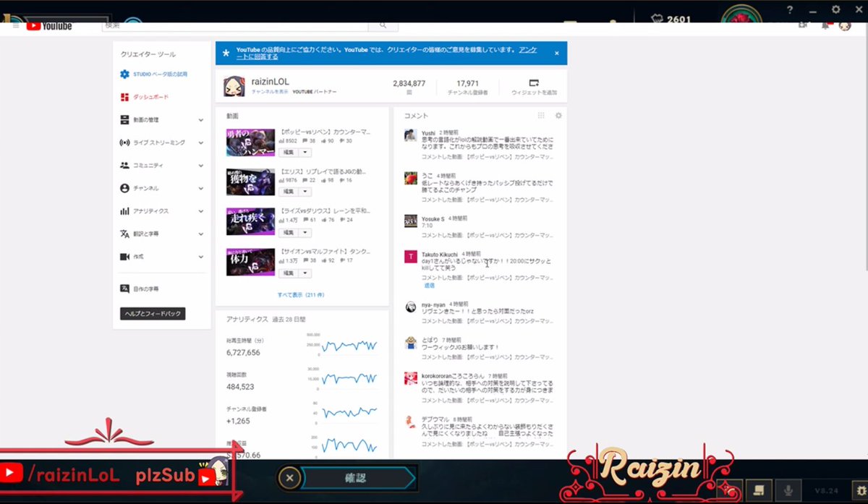The image size is (868, 504).
Task: Expand the community (コミュニティ) chevron
Action: [x=201, y=166]
